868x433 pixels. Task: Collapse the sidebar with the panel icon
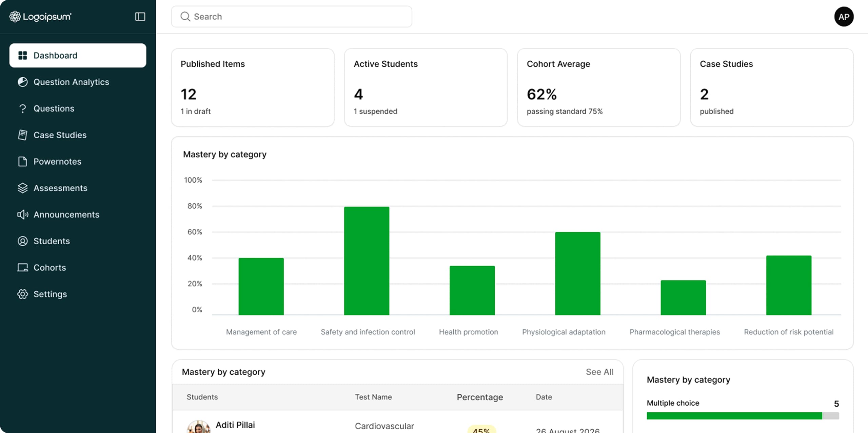pyautogui.click(x=140, y=17)
